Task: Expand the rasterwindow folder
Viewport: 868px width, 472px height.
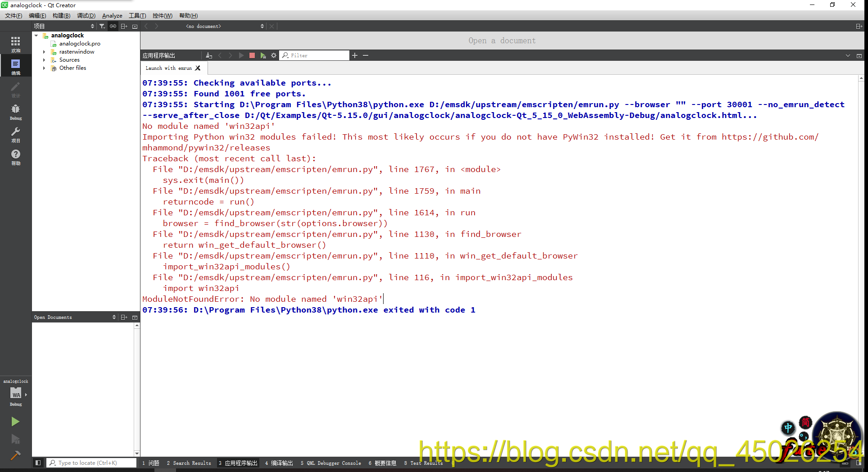Action: click(44, 51)
